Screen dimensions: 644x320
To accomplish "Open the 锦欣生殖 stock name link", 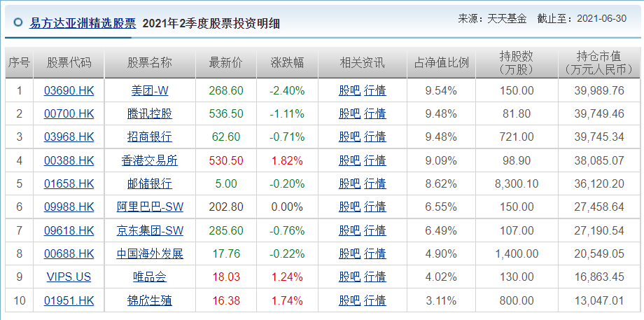I will pos(150,300).
